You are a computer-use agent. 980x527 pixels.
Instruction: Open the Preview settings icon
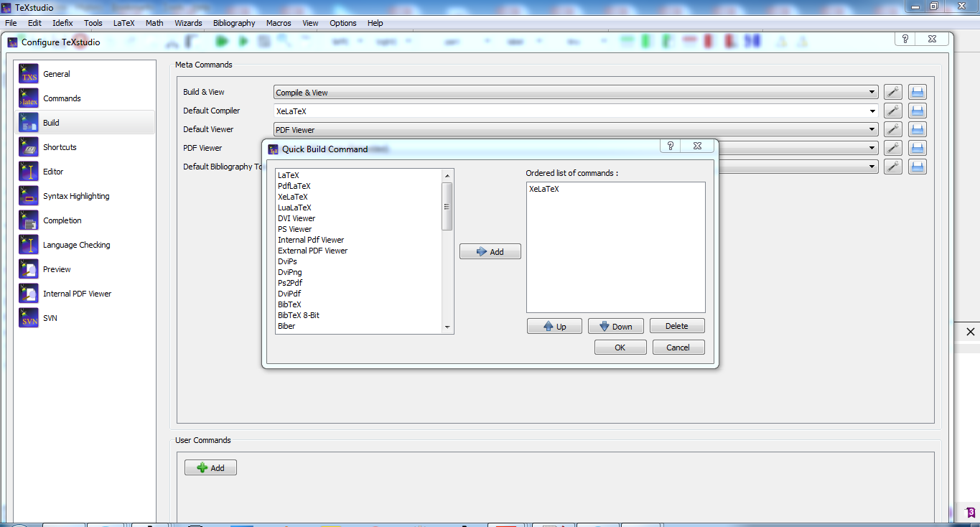point(29,269)
